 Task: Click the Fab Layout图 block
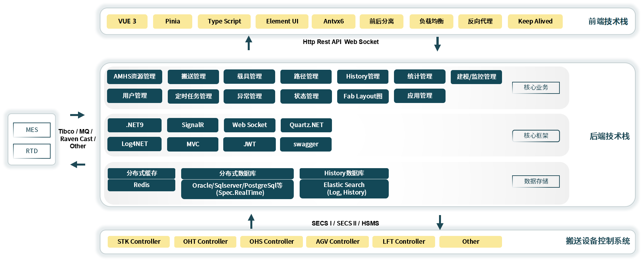click(x=363, y=96)
